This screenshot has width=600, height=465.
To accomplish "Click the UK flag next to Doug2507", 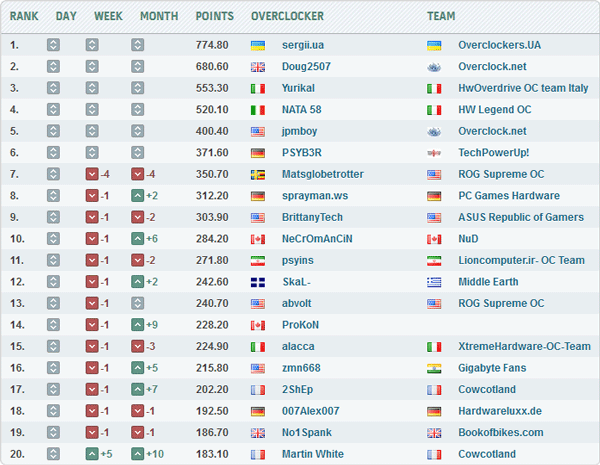I will pyautogui.click(x=257, y=67).
